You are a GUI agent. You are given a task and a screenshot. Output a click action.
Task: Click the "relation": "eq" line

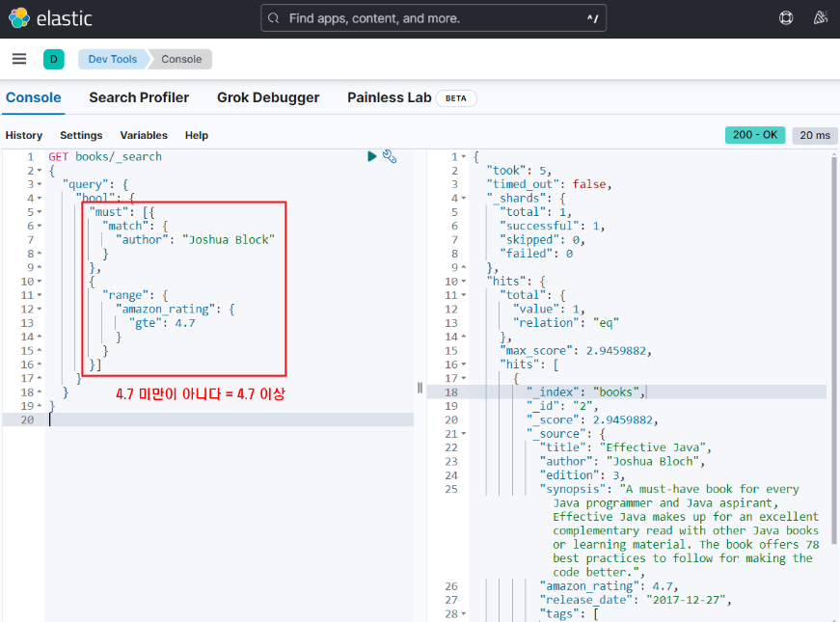click(566, 323)
